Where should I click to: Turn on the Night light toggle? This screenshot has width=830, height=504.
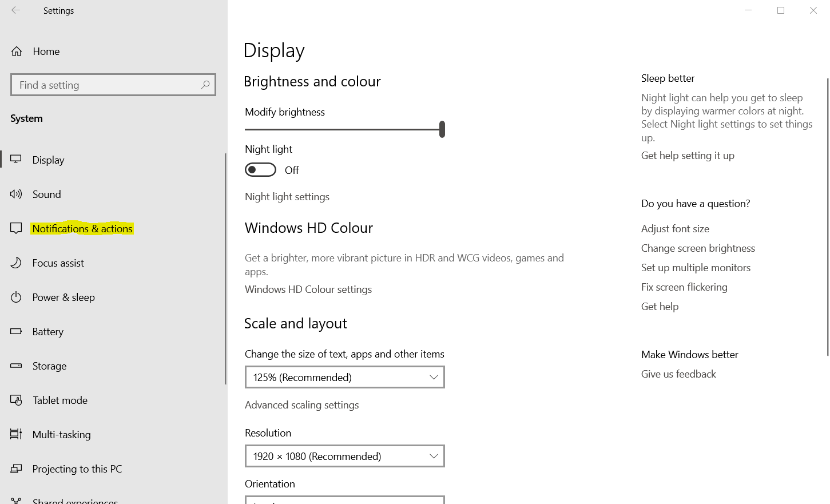pyautogui.click(x=260, y=170)
